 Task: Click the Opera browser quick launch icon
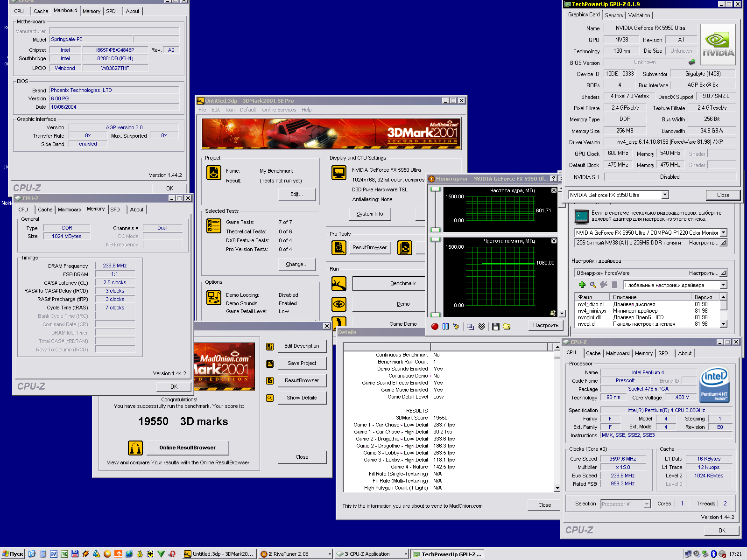coord(172,554)
